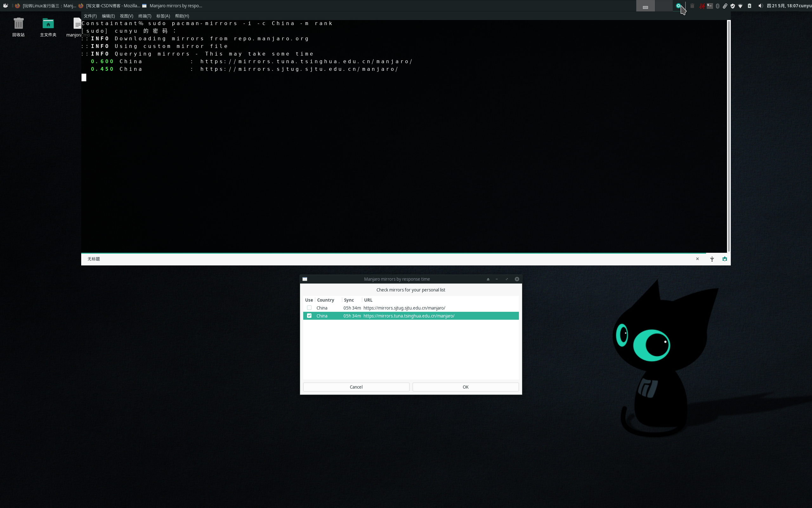Check the sjtug.sjtu.edu.cn mirror checkbox
The width and height of the screenshot is (812, 508).
(309, 308)
